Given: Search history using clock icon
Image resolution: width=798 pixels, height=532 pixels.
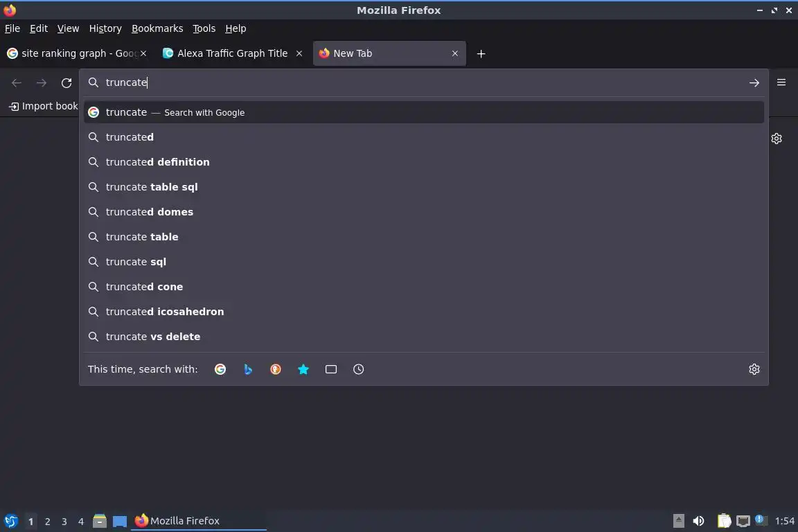Looking at the screenshot, I should point(358,369).
